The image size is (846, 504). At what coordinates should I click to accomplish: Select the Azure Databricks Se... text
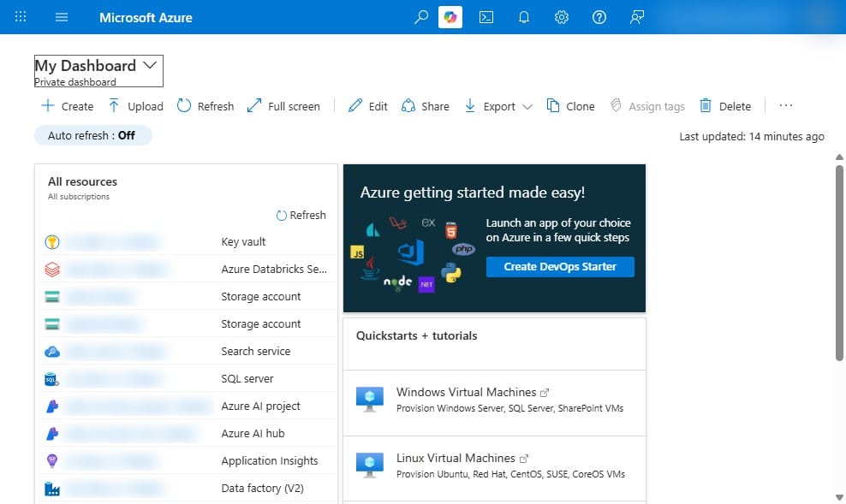click(274, 269)
